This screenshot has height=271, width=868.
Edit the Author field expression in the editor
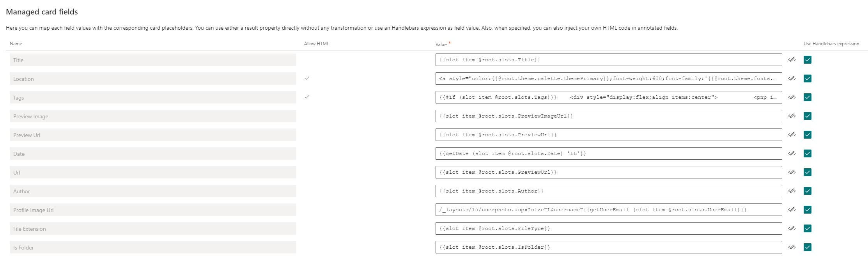[792, 191]
